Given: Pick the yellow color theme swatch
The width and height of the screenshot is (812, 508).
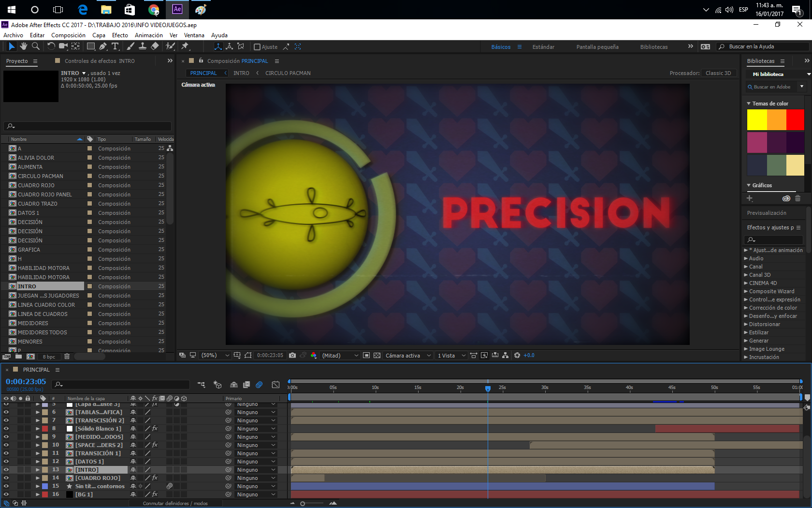Looking at the screenshot, I should 757,120.
